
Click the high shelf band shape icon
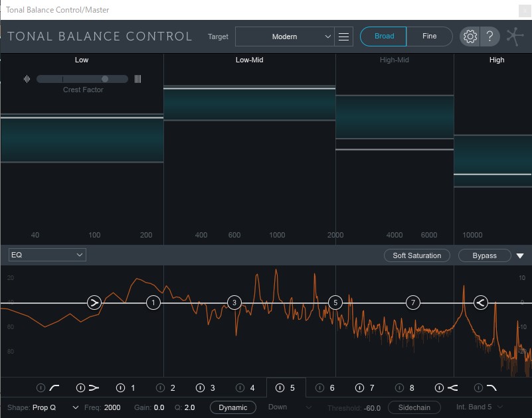452,387
